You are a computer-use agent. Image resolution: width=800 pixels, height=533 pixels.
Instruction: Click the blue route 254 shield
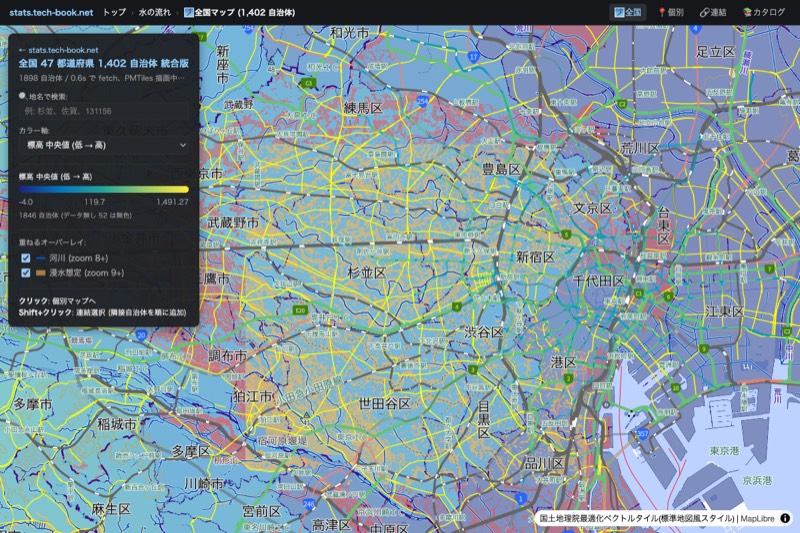pos(422,101)
